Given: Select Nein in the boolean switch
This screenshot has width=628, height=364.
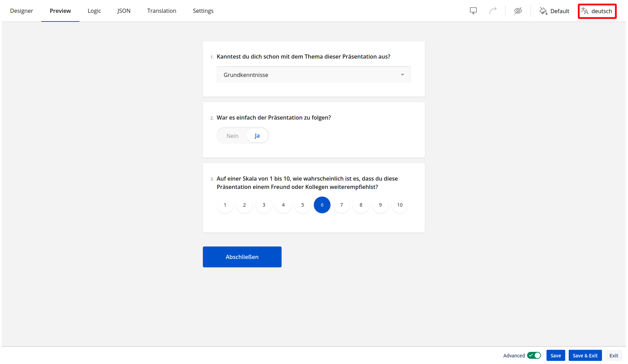Looking at the screenshot, I should point(232,136).
